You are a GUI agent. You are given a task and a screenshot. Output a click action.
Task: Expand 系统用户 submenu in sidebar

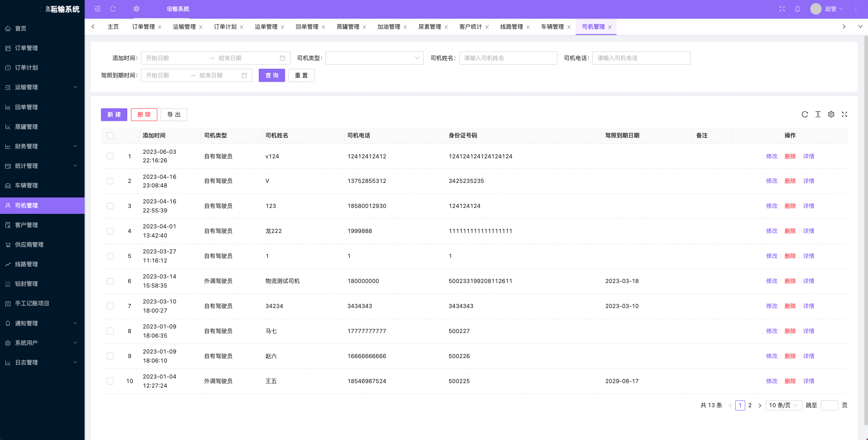pos(42,343)
